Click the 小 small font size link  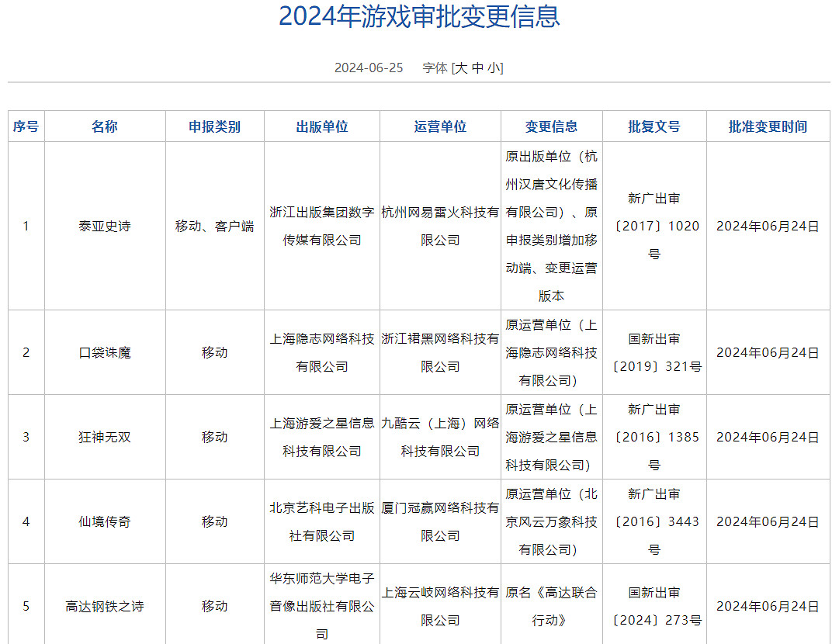pyautogui.click(x=494, y=68)
